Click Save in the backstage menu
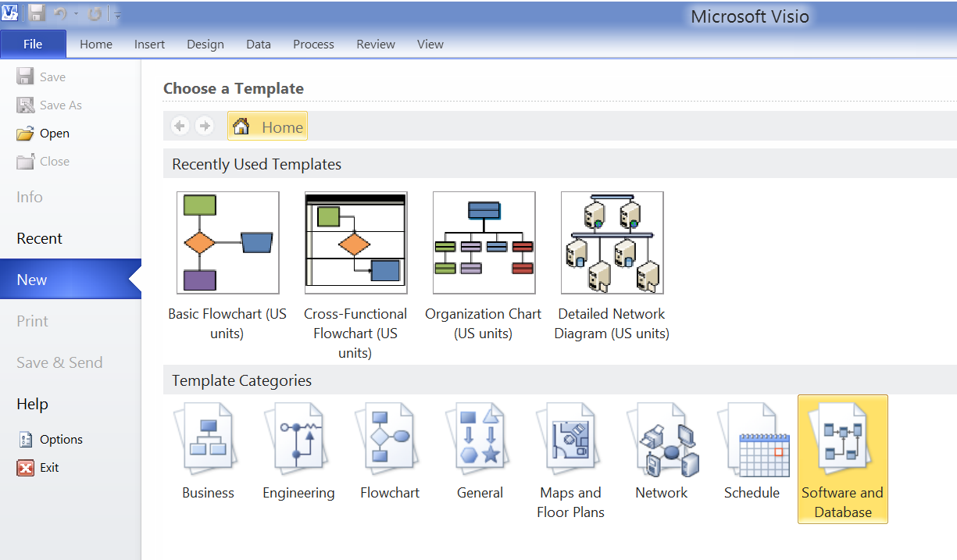957x560 pixels. click(x=42, y=77)
